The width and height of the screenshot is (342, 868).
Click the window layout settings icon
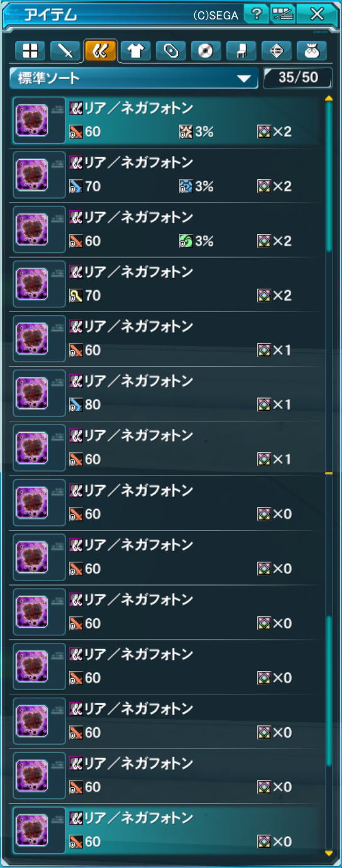(x=284, y=14)
